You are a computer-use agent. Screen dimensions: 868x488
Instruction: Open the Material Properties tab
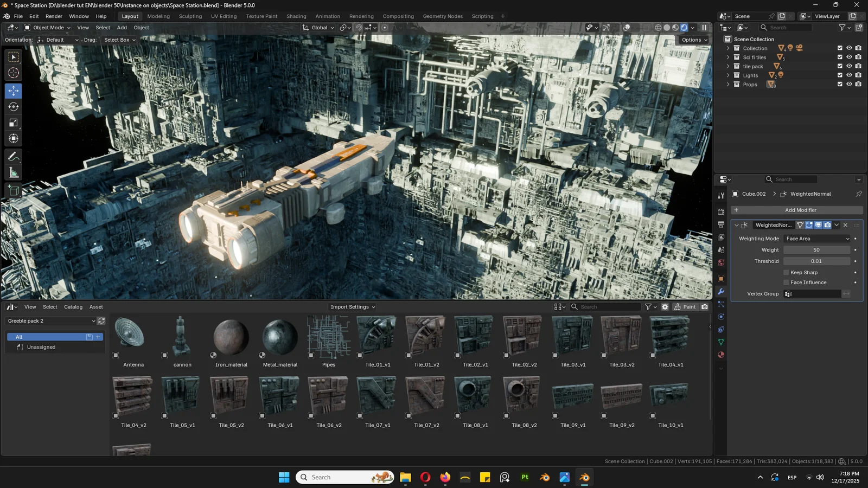pos(721,354)
